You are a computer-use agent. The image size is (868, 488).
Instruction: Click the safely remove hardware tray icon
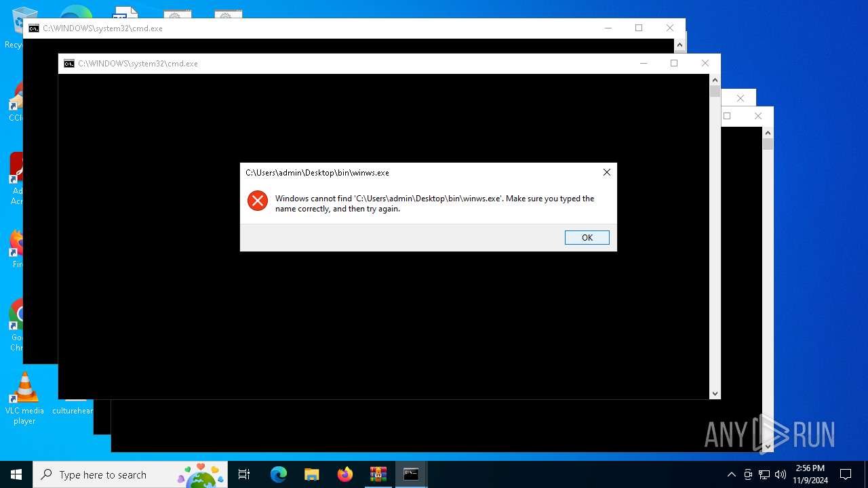[x=748, y=474]
